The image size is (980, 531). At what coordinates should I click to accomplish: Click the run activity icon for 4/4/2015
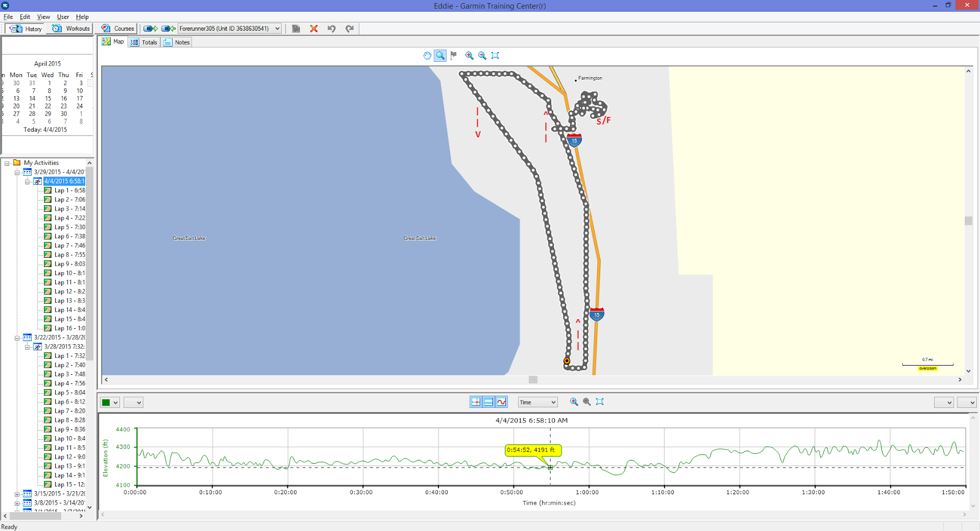tap(37, 181)
